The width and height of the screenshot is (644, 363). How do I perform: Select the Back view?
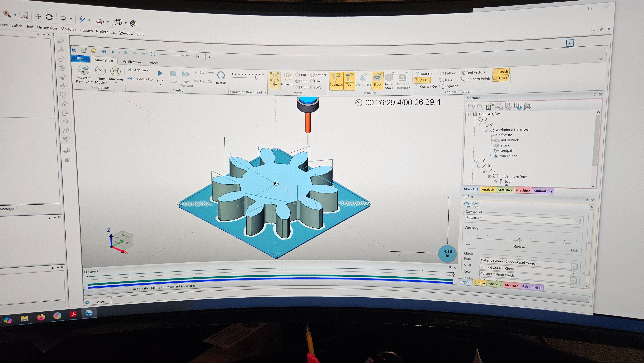point(316,81)
